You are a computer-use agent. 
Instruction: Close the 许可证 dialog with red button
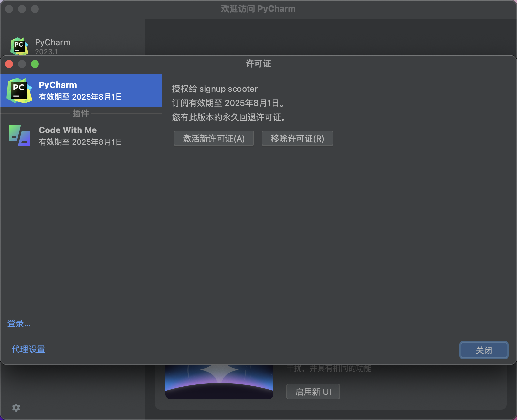9,64
